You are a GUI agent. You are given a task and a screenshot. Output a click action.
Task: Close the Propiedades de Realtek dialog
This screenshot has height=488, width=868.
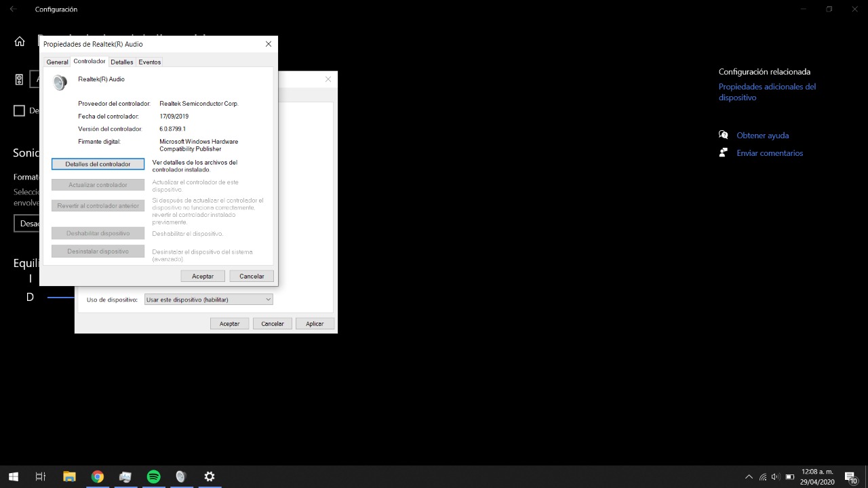click(x=269, y=44)
